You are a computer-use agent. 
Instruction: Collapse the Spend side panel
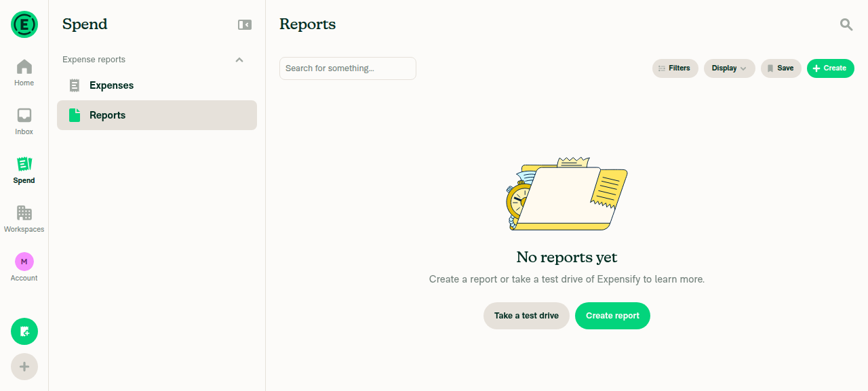pos(245,24)
